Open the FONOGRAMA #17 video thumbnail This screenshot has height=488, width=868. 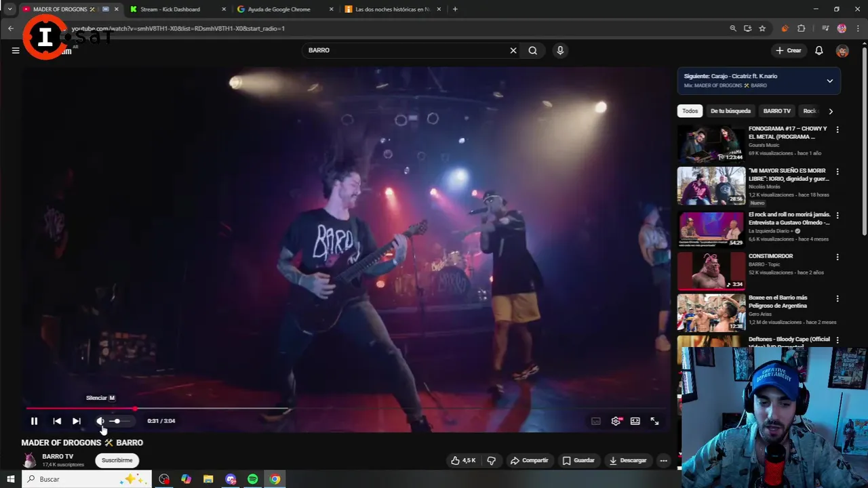[x=711, y=144]
